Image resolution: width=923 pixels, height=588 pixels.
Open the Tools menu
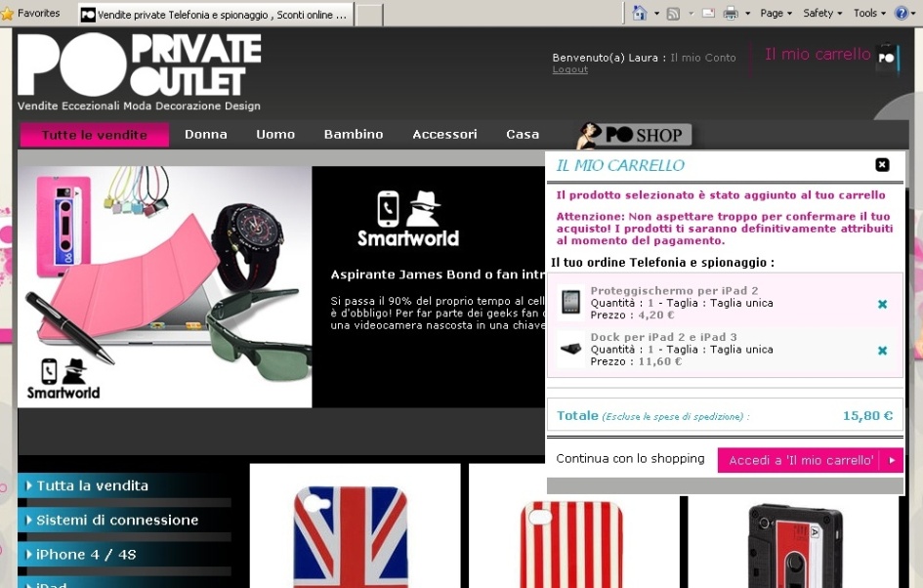(869, 13)
